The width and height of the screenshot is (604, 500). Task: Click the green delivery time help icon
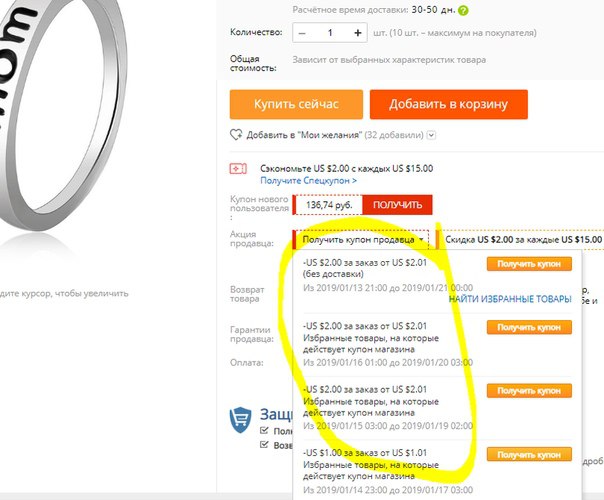tap(463, 10)
